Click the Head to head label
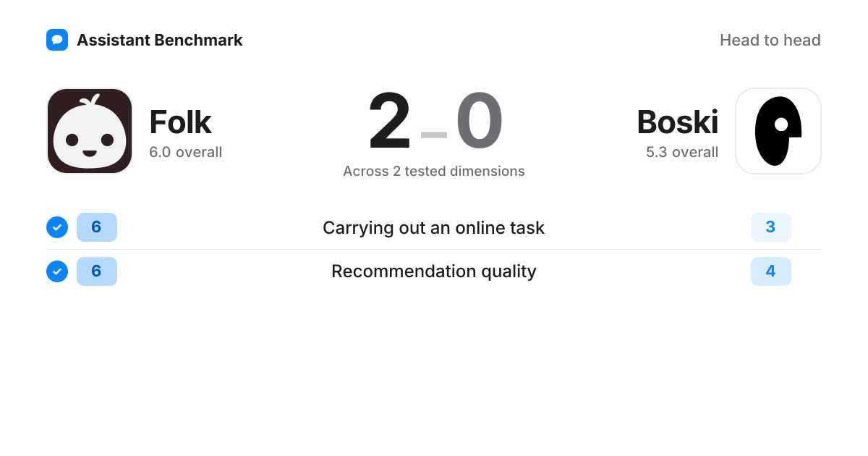This screenshot has height=456, width=868. click(x=770, y=40)
